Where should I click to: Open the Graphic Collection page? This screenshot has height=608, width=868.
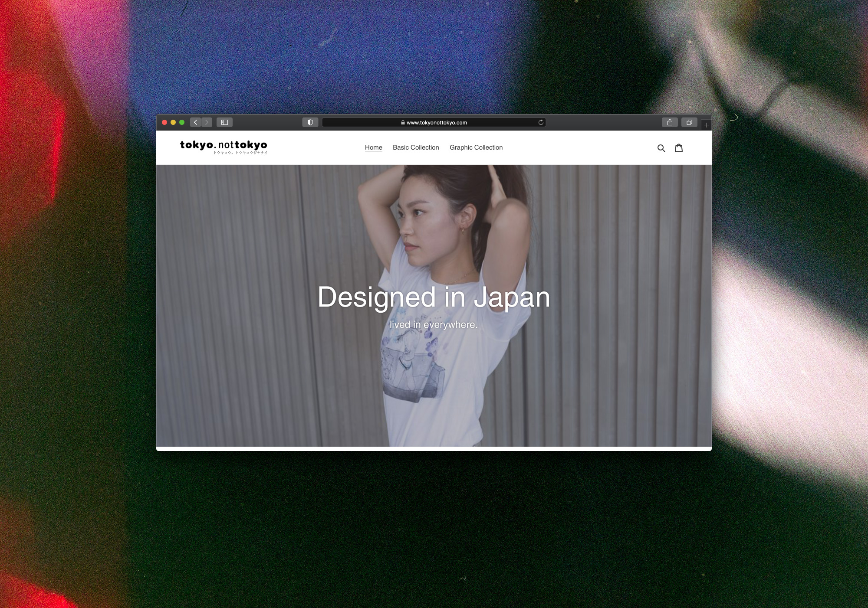476,147
